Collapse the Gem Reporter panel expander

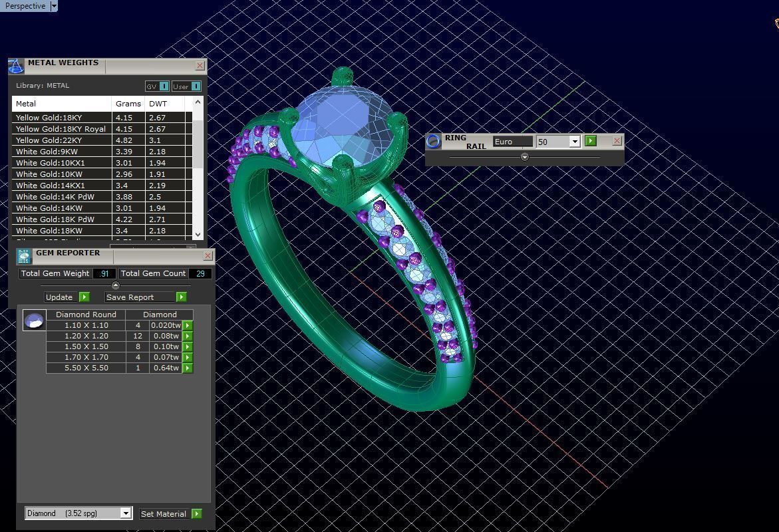[116, 285]
